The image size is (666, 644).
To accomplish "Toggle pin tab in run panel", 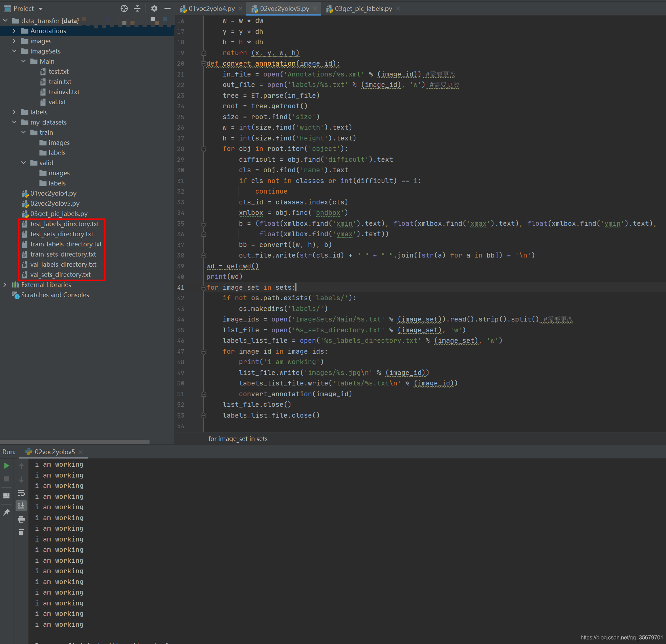I will click(x=6, y=512).
